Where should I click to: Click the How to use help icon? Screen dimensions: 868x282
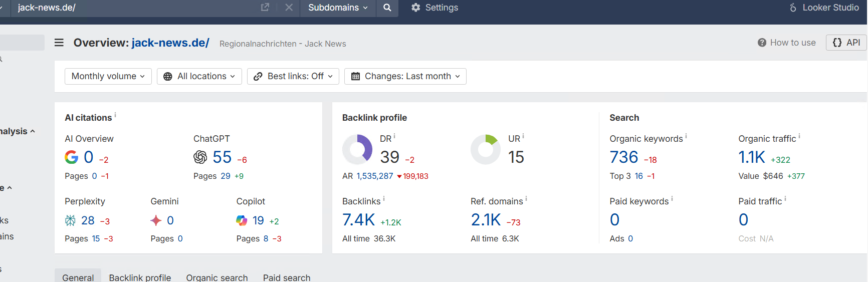tap(762, 43)
